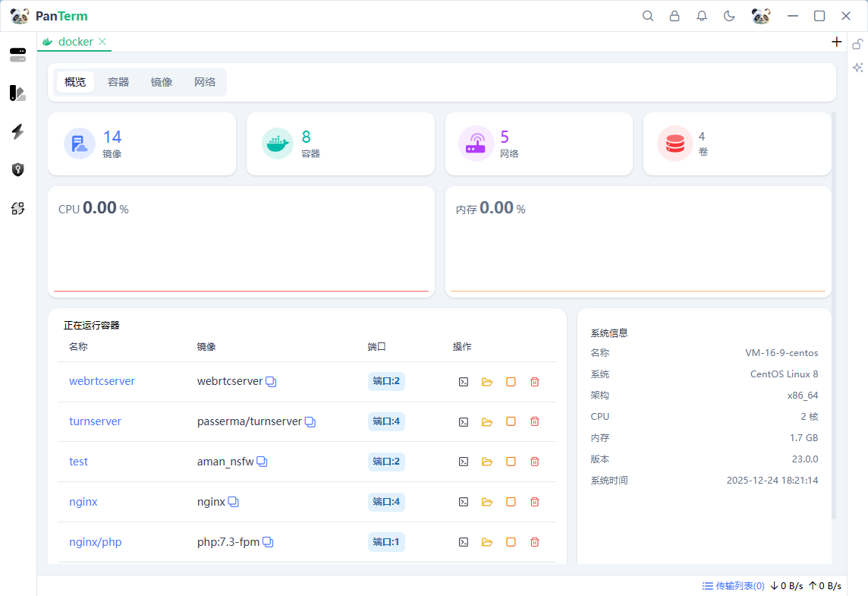Switch to the 镜像 tab

(x=162, y=82)
